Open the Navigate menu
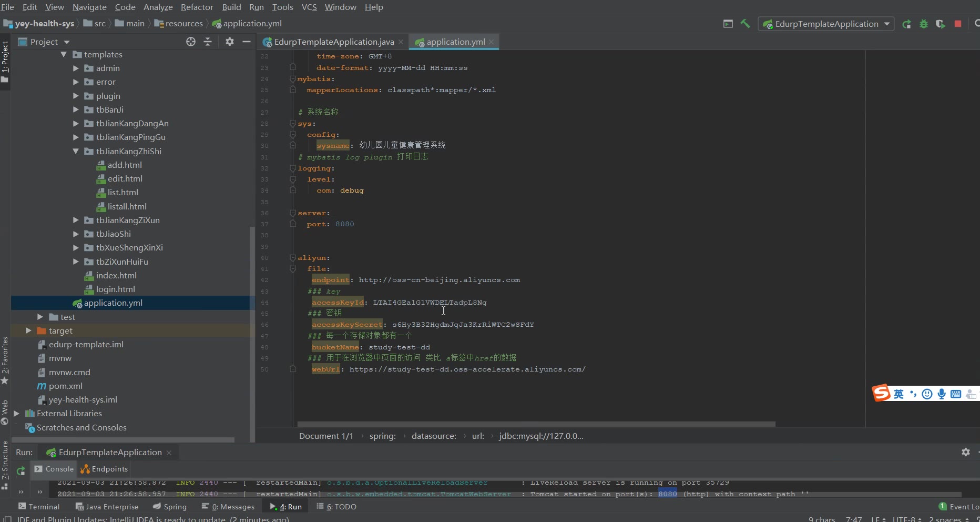 [89, 7]
